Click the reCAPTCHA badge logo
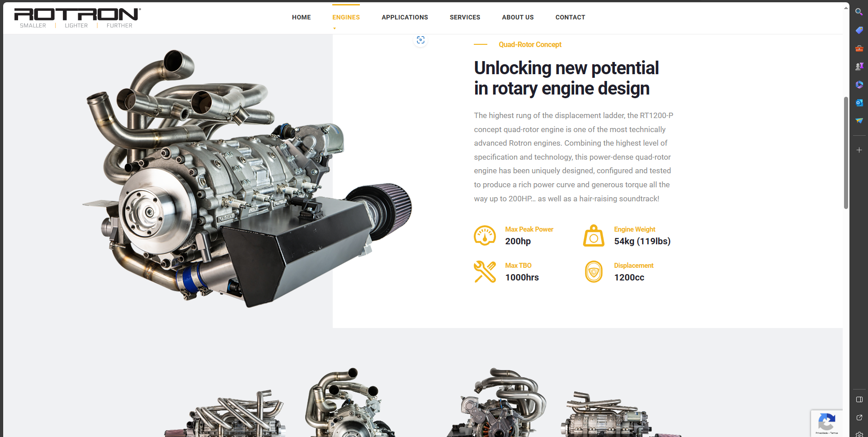 point(826,422)
